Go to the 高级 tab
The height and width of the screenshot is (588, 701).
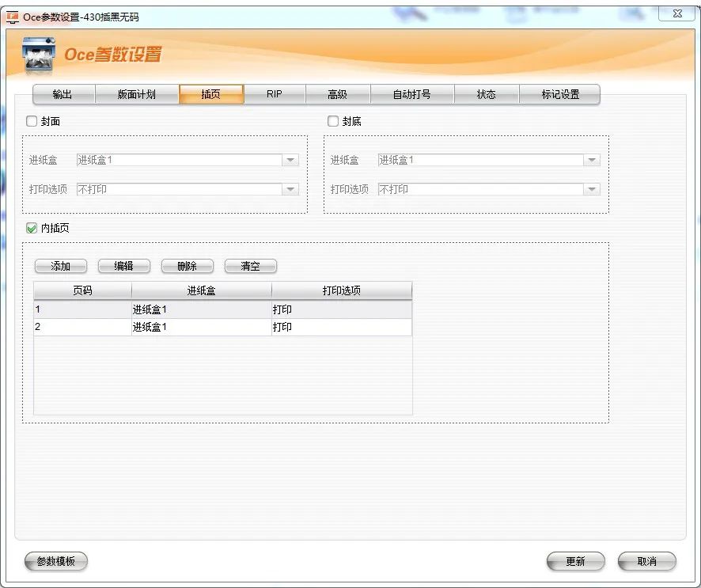pyautogui.click(x=338, y=94)
